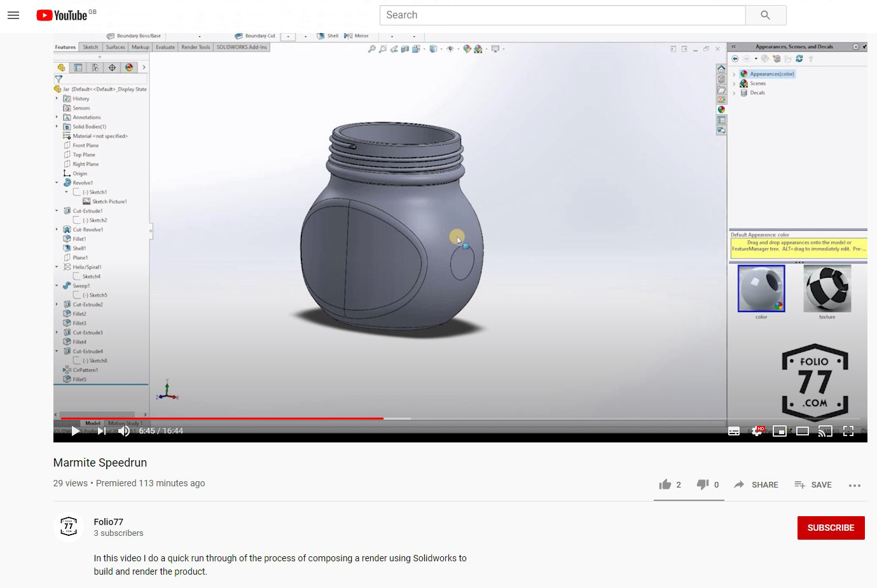This screenshot has width=877, height=588.
Task: Switch to the Evaluate ribbon tab
Action: click(165, 47)
